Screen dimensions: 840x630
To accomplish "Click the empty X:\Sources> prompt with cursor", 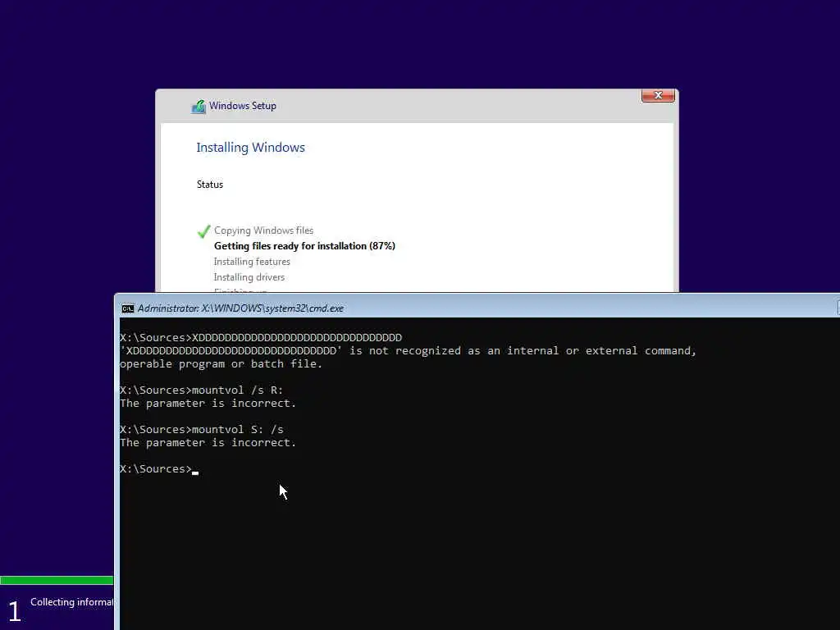I will [159, 469].
